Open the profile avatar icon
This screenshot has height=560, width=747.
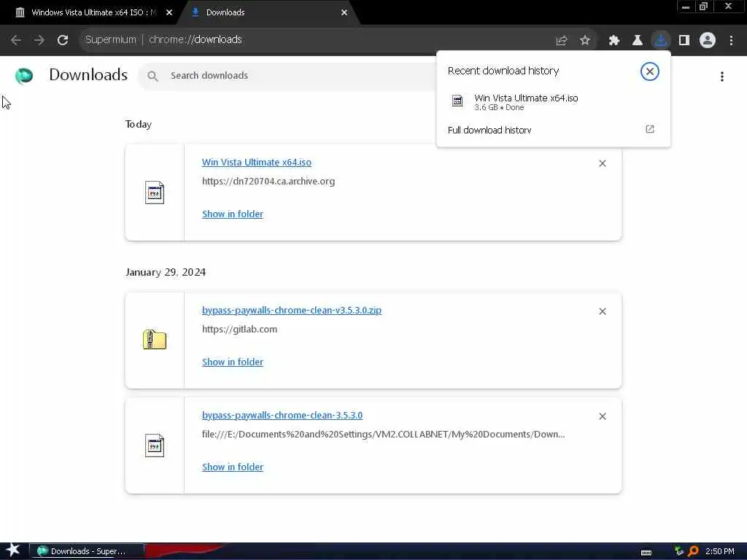click(708, 41)
